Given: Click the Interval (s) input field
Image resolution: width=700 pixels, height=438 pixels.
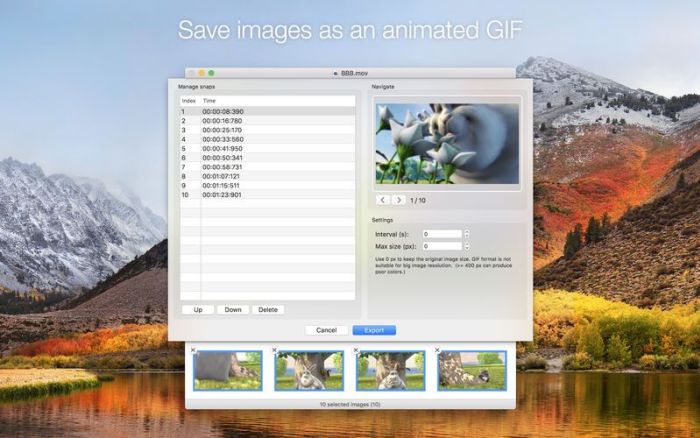Looking at the screenshot, I should [442, 234].
